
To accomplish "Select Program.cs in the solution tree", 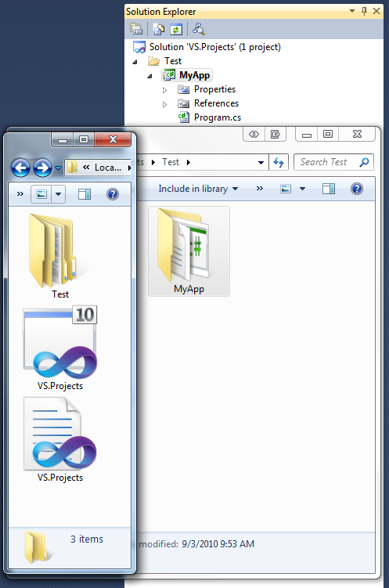I will click(218, 117).
